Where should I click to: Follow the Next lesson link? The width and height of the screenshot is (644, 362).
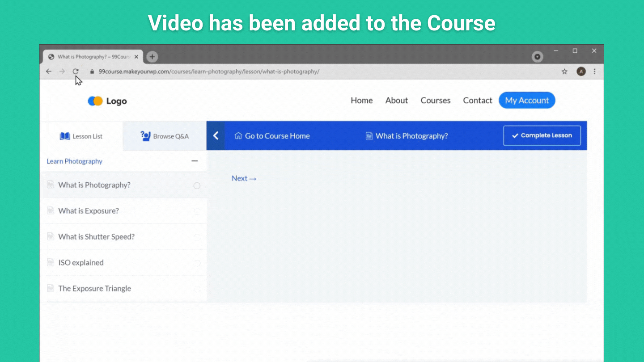tap(244, 178)
